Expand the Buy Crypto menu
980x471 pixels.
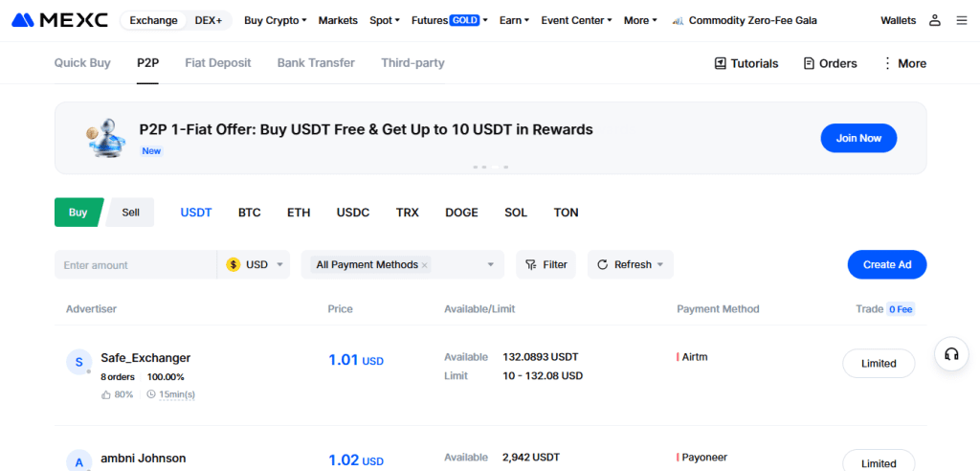coord(275,20)
